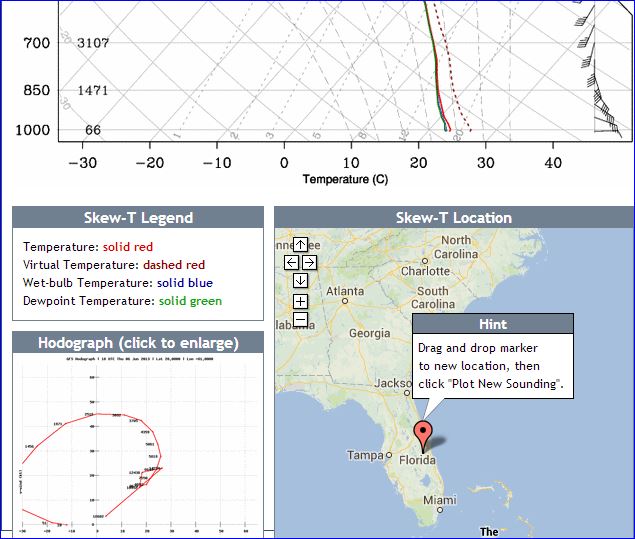This screenshot has height=539, width=635.
Task: Click the North Carolina label on the map
Action: click(456, 247)
